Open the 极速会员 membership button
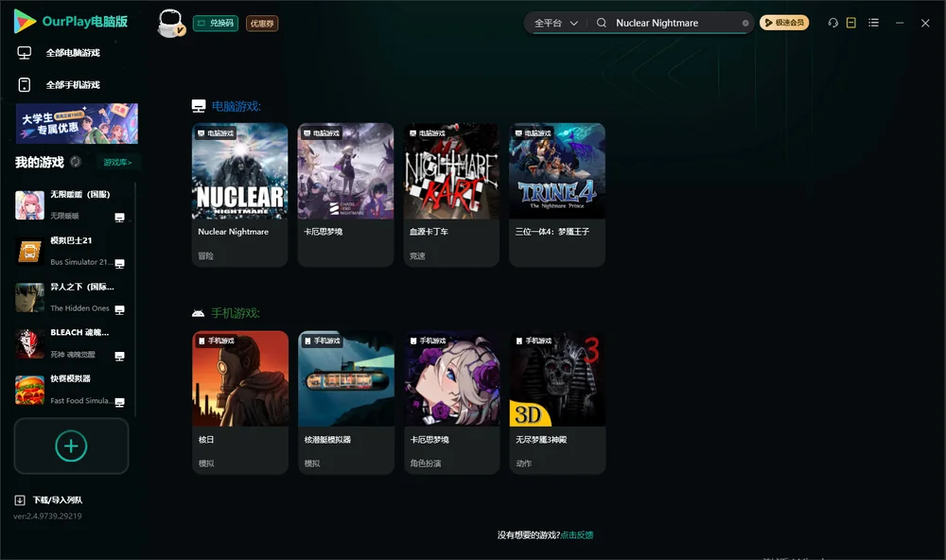Image resolution: width=946 pixels, height=560 pixels. click(x=783, y=23)
